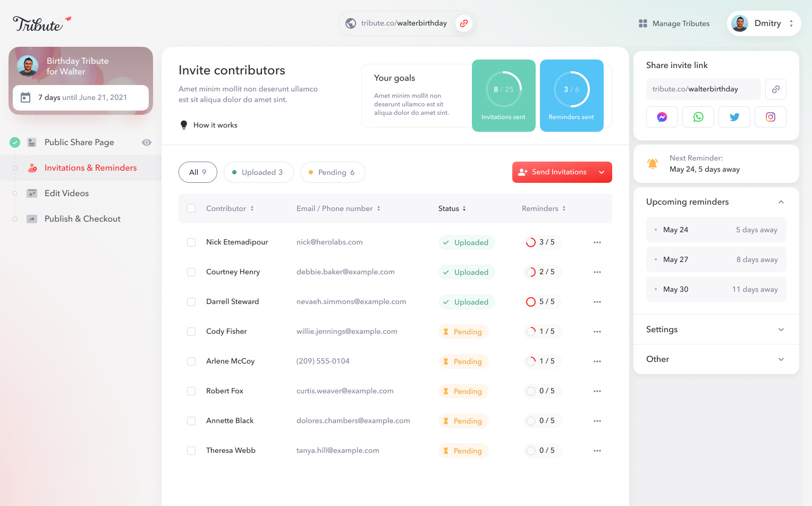Open Send Invitations dropdown arrow
Viewport: 812px width, 506px height.
point(602,172)
